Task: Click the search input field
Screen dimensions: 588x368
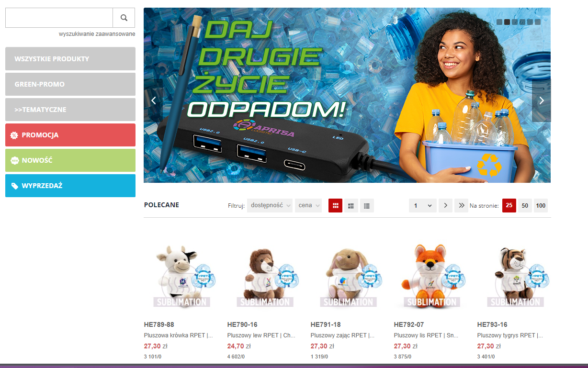Action: [59, 18]
